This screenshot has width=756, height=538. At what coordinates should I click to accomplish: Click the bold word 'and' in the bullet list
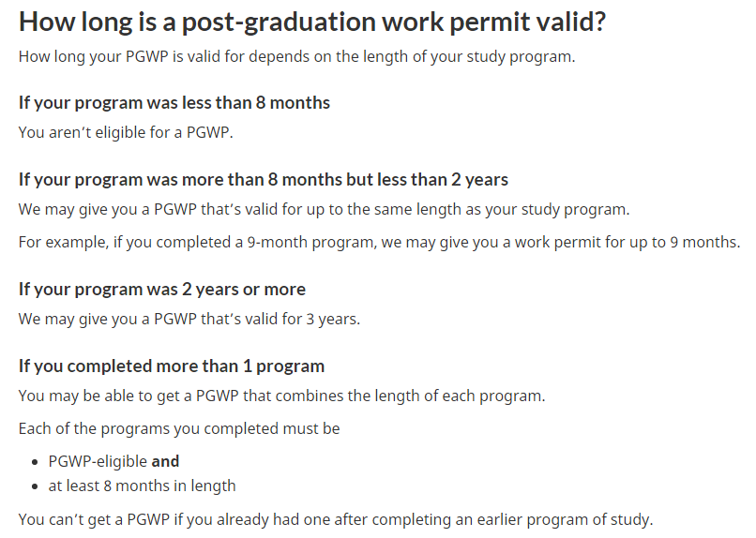(165, 461)
